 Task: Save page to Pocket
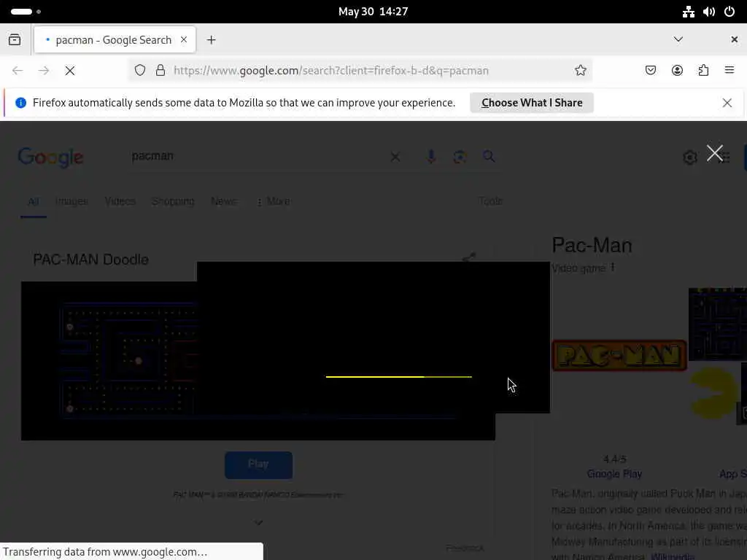coord(651,71)
